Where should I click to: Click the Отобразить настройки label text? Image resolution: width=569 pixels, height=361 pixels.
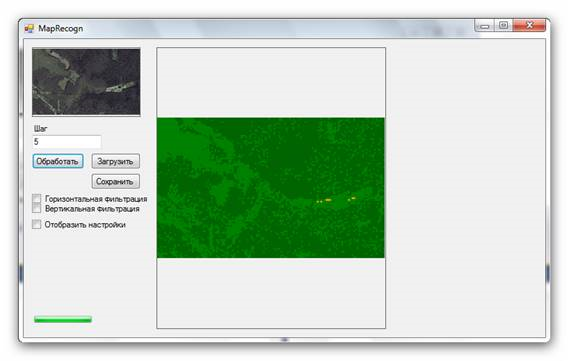point(85,225)
